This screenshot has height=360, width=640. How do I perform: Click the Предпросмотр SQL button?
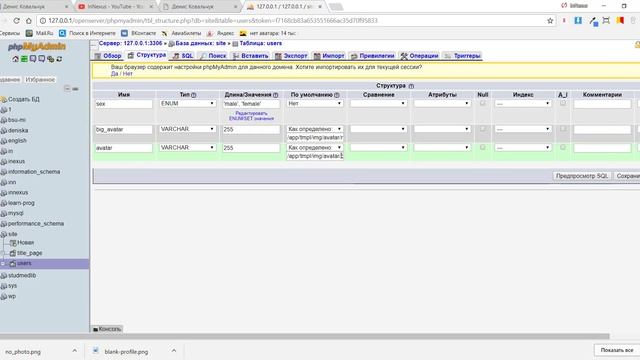coord(582,176)
